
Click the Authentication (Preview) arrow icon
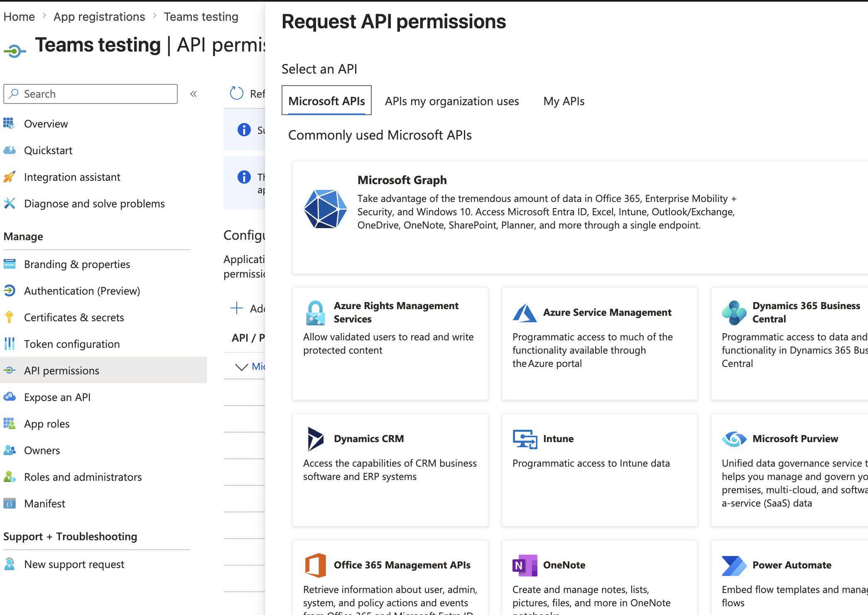[x=9, y=290]
